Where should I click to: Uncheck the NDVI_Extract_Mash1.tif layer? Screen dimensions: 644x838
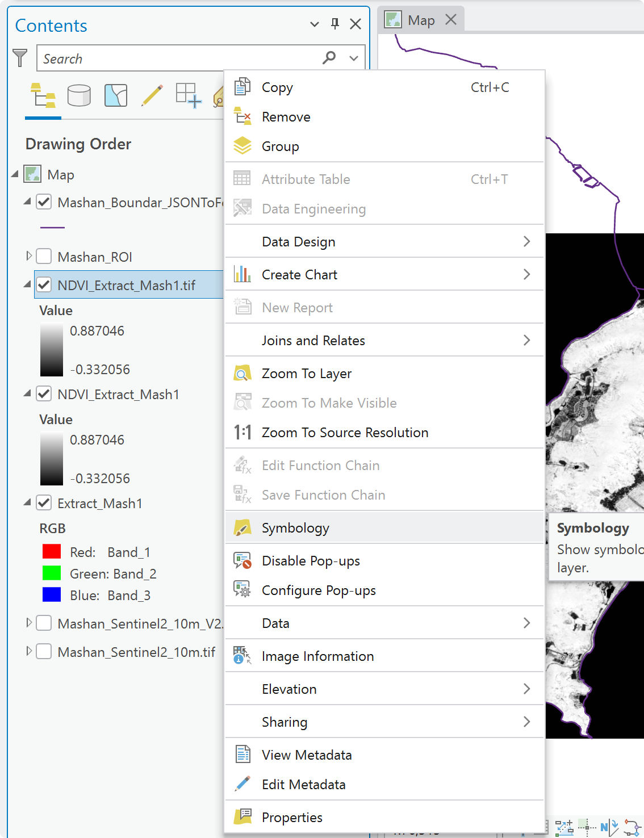point(44,285)
